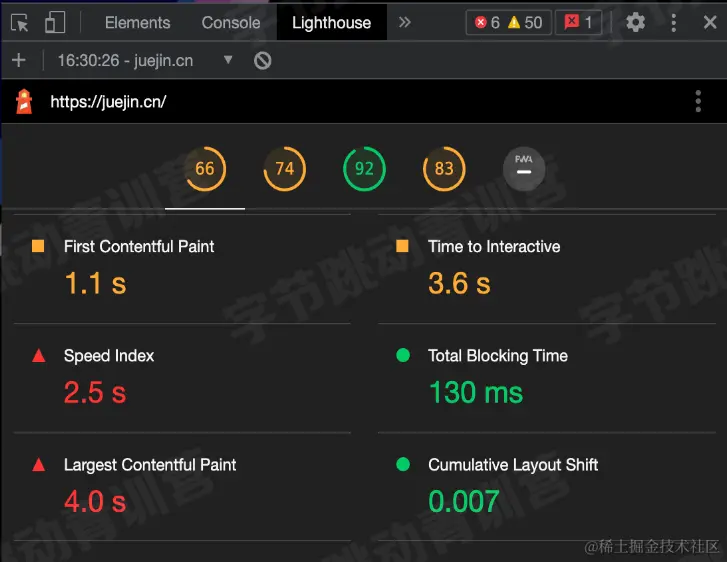Select the Performance score gauge 66
This screenshot has height=562, width=727.
click(205, 169)
